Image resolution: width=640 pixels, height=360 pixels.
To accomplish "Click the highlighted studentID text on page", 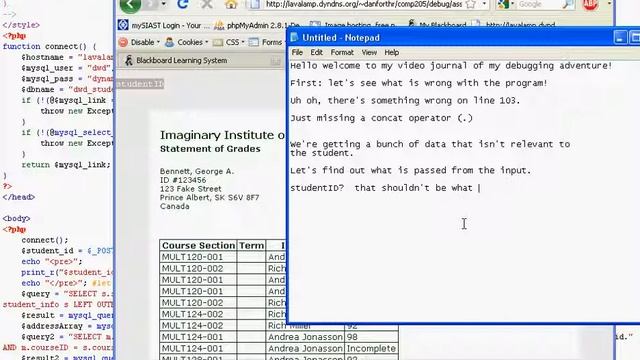I will click(x=140, y=84).
